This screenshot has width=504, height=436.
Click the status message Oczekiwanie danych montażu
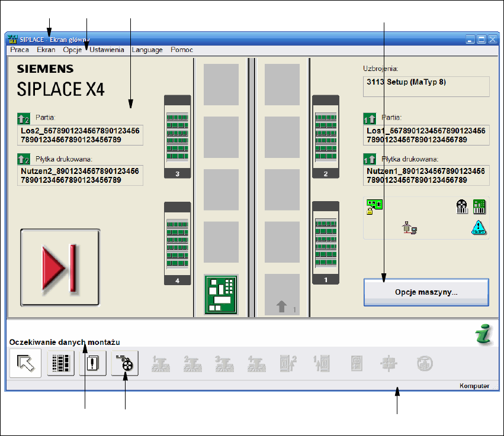point(65,343)
